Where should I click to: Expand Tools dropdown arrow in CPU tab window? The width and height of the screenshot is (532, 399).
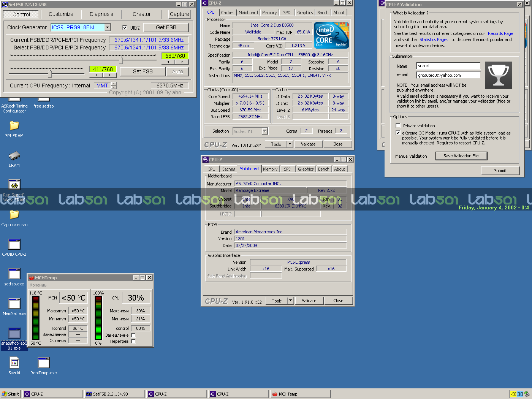(x=290, y=144)
